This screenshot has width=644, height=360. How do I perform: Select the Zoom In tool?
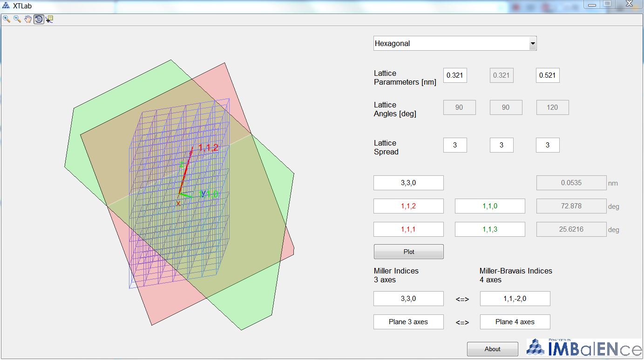point(7,19)
